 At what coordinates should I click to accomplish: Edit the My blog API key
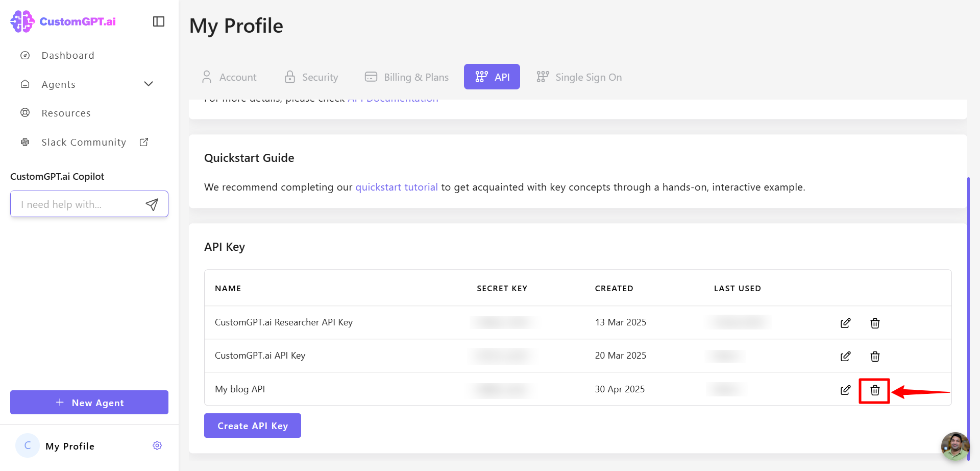point(845,390)
